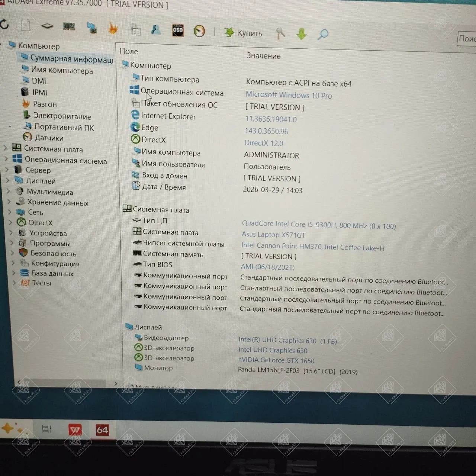This screenshot has width=476, height=476.
Task: Click the wrench tools icon in the toolbar
Action: (280, 33)
